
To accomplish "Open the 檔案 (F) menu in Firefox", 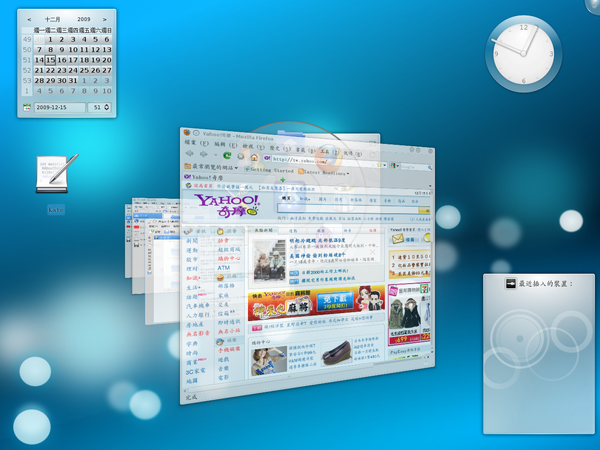I will tap(197, 143).
